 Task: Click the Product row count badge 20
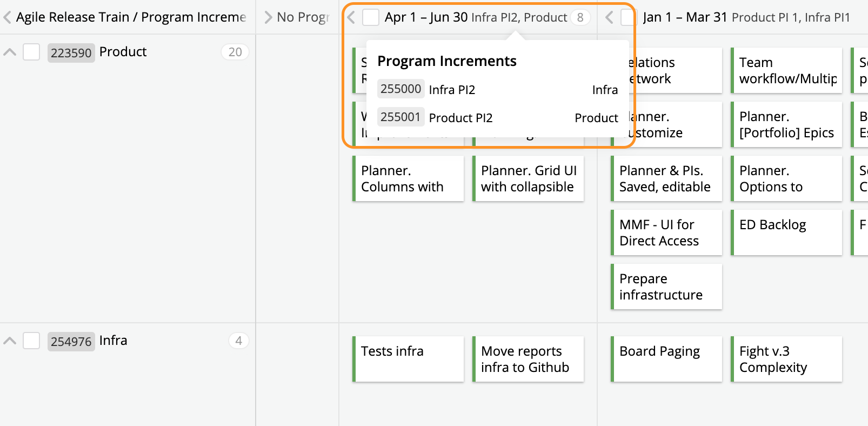[235, 52]
